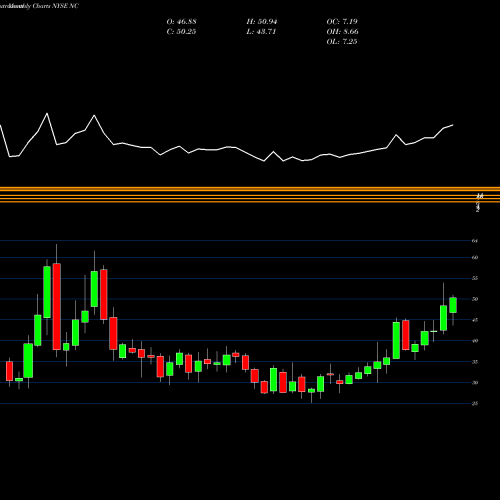This screenshot has width=500, height=500.
Task: Select the open value 'O: 46.88'
Action: click(x=181, y=22)
